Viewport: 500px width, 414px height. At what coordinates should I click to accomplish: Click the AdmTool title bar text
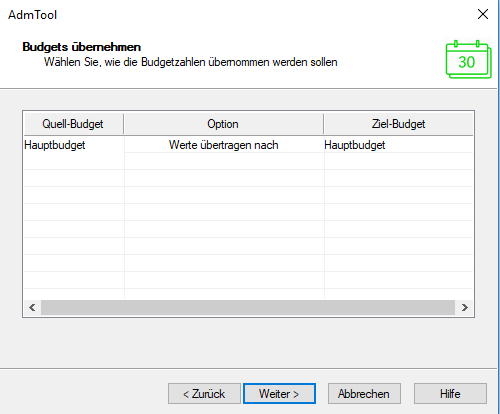tap(33, 15)
